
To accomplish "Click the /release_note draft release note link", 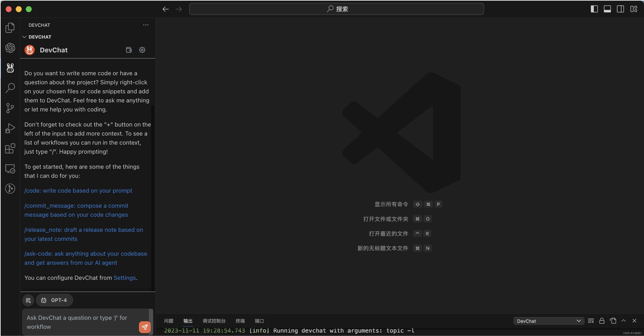I will pos(84,234).
